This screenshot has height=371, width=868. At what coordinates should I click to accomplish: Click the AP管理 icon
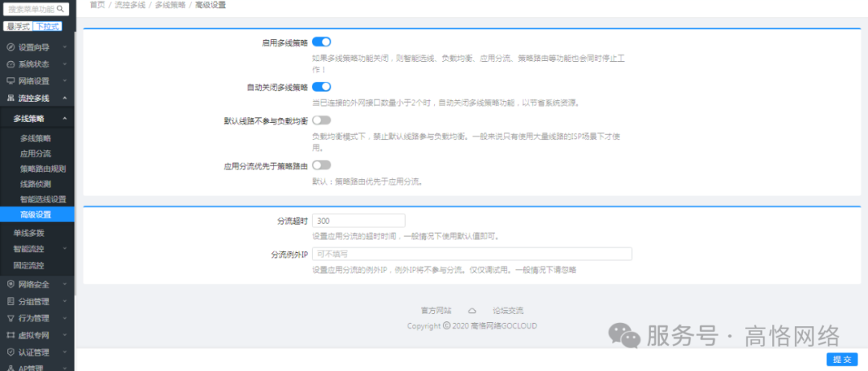click(10, 368)
